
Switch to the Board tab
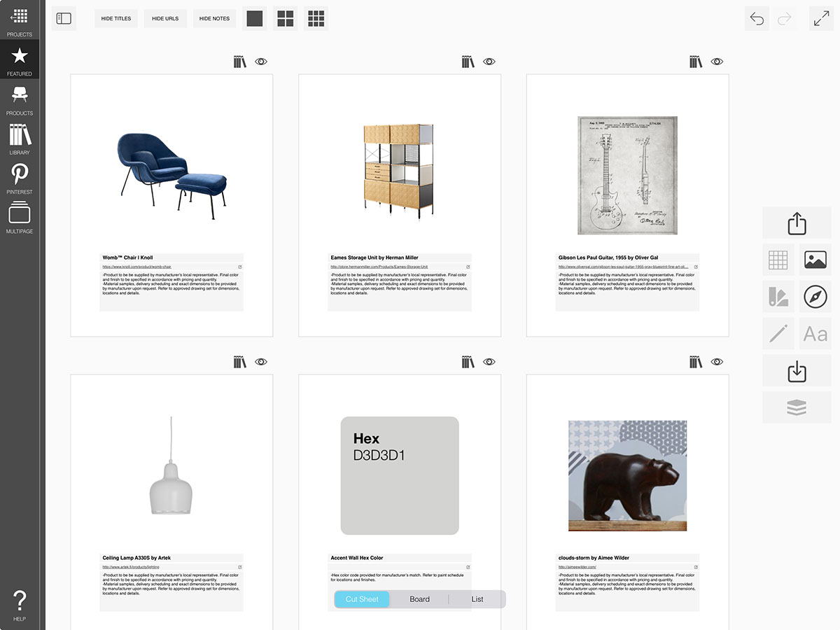pos(419,599)
